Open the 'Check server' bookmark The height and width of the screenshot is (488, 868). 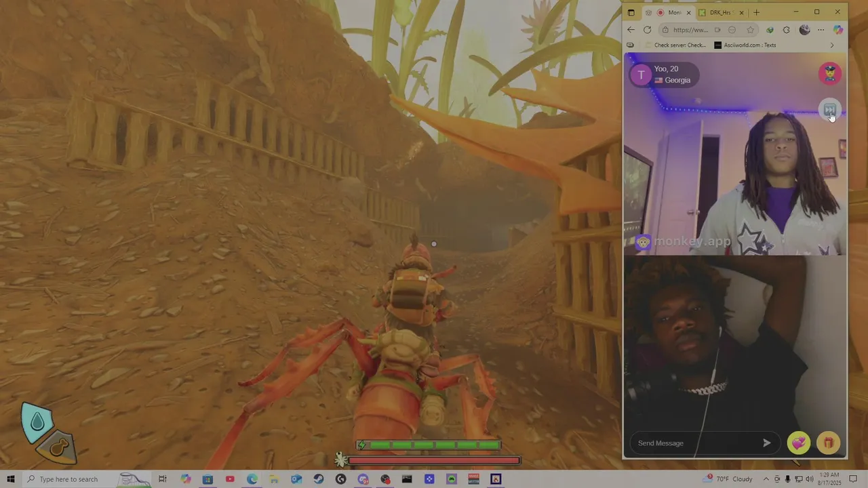[675, 45]
